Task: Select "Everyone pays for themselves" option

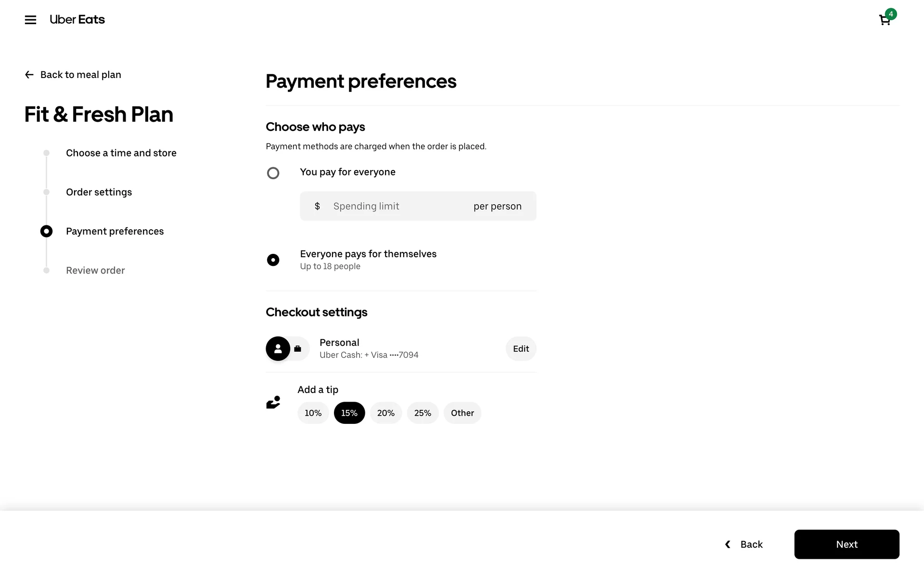Action: pyautogui.click(x=273, y=260)
